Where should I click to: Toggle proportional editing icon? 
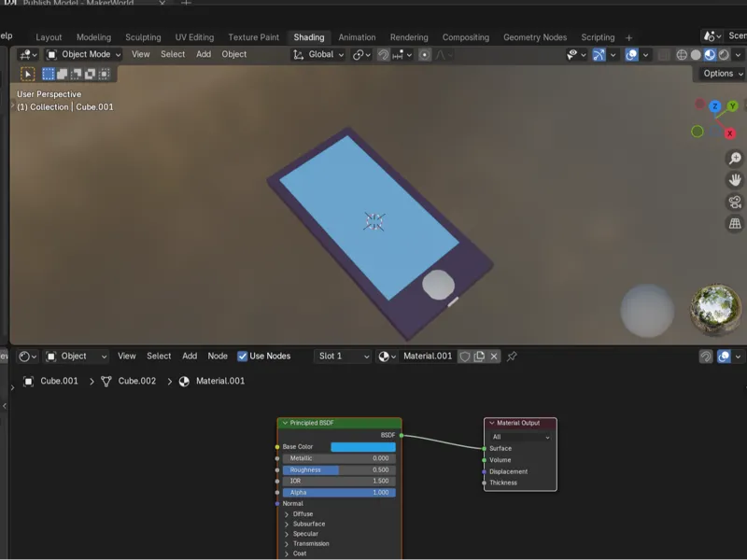click(x=424, y=55)
